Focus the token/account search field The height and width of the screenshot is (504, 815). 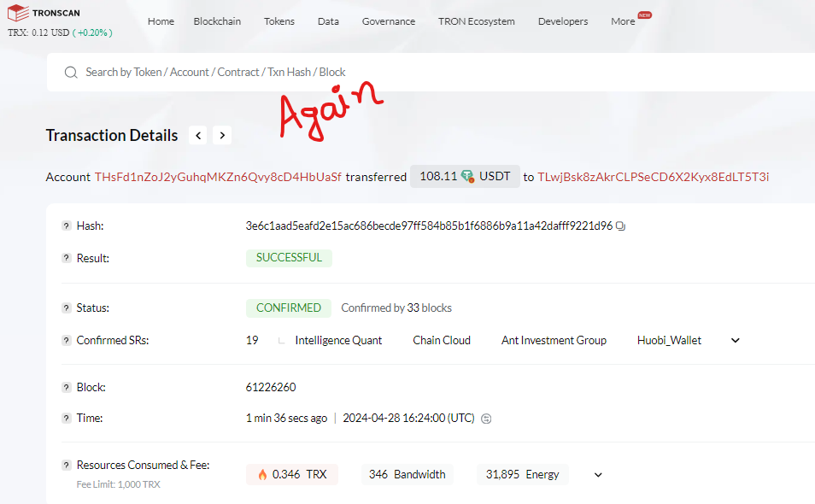click(x=431, y=73)
